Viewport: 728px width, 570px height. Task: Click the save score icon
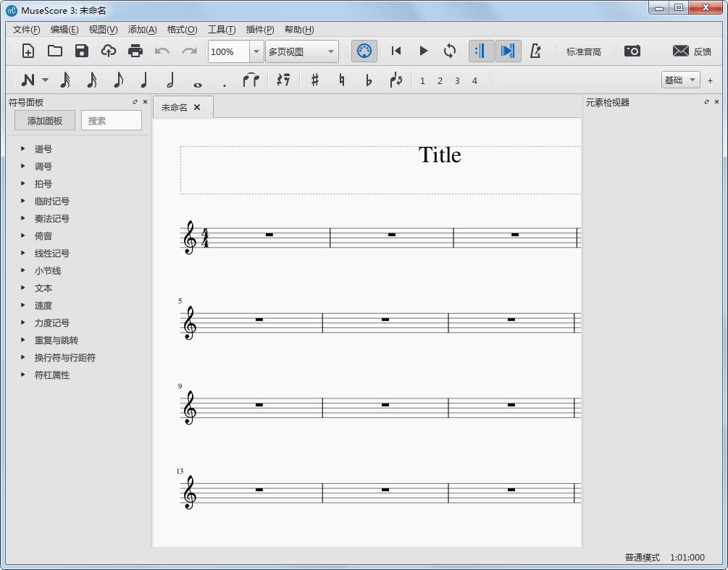coord(81,51)
